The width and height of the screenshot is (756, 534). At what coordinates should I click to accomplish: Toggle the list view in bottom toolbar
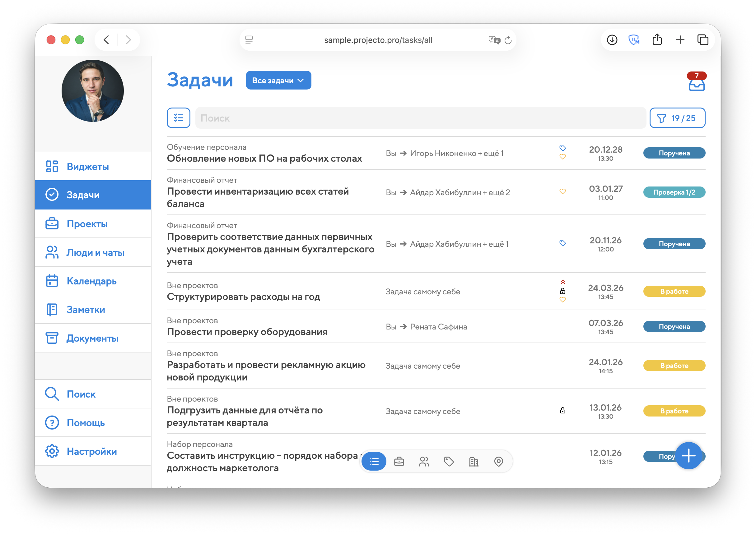coord(374,461)
